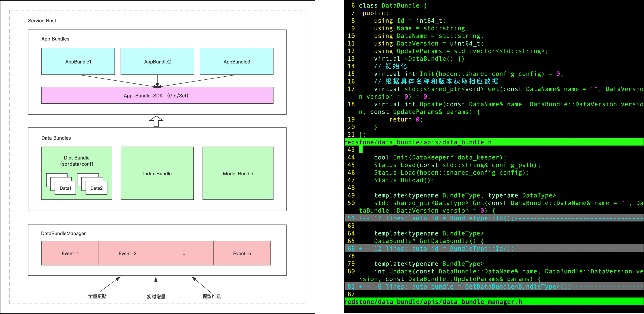
Task: Click the Event-1 cell
Action: click(70, 253)
